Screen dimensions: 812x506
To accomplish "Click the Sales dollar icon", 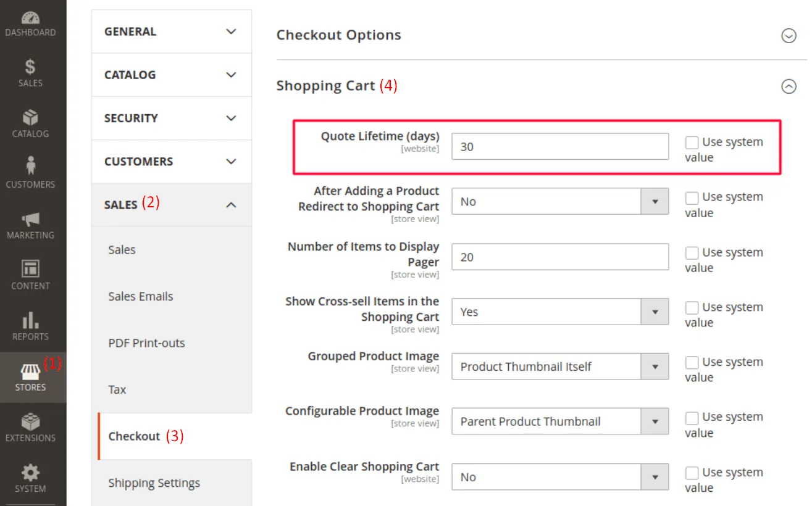I will point(30,67).
